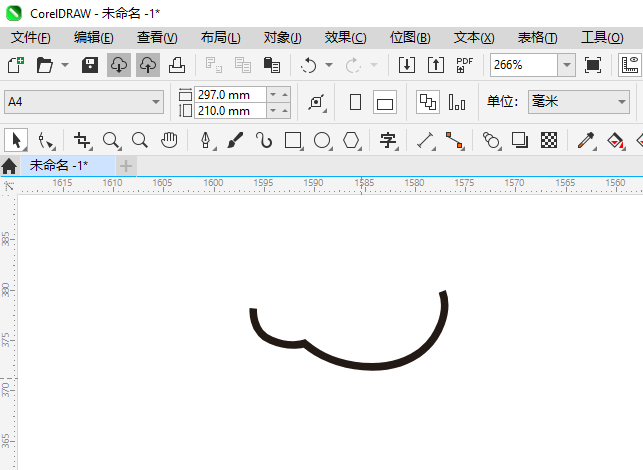
Task: Open the 查看(V) menu
Action: coord(157,38)
